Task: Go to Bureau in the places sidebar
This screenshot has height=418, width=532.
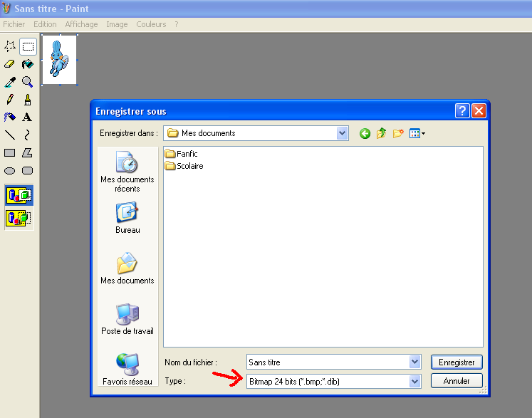Action: pos(127,217)
